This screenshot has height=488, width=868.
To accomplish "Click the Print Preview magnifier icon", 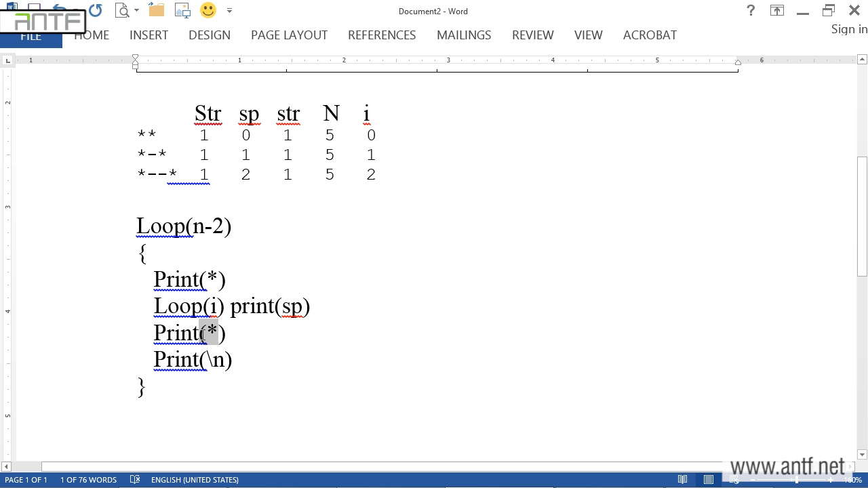I will 122,10.
